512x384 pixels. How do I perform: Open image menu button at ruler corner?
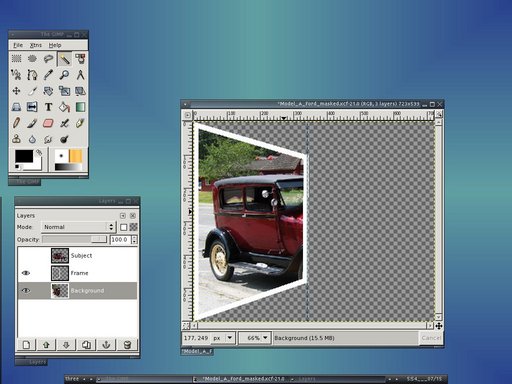click(x=188, y=115)
